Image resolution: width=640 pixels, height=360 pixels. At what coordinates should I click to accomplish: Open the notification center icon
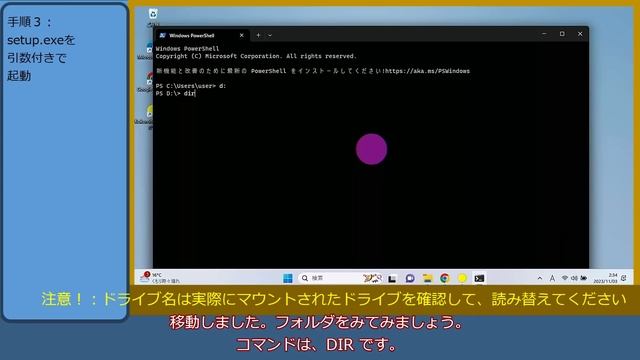624,278
